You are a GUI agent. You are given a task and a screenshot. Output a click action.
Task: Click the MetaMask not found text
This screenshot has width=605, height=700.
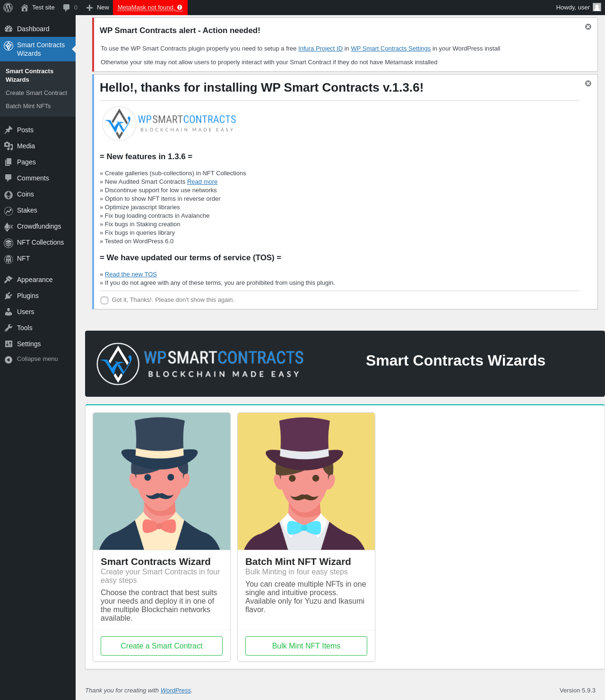click(x=146, y=8)
